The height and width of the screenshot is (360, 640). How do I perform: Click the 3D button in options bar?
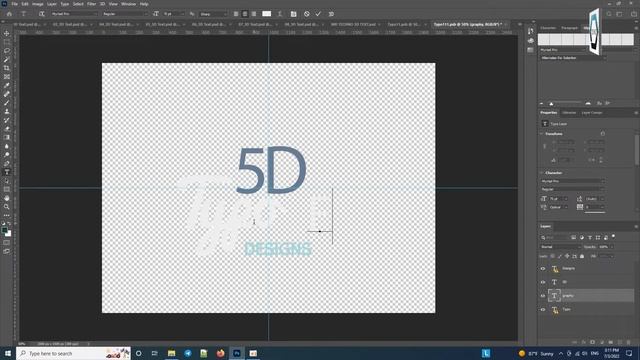click(331, 14)
